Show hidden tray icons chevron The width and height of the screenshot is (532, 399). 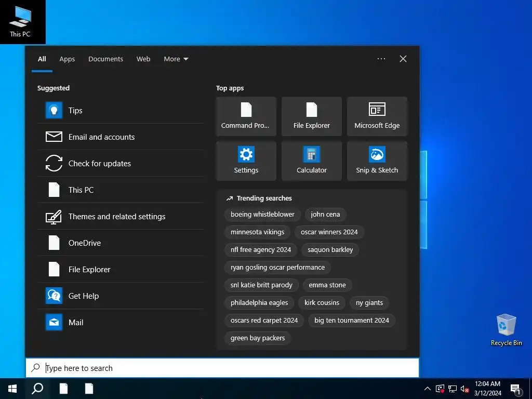428,389
